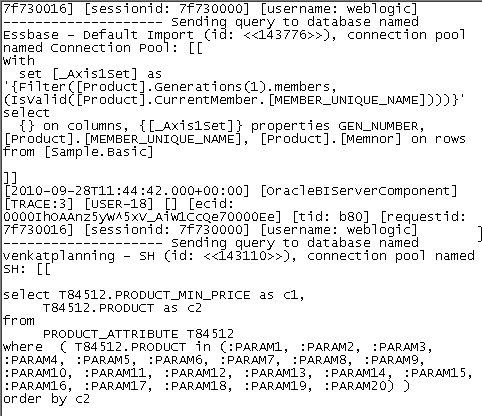Click 'weblogic' username in the first line
The image size is (482, 416).
pos(378,9)
